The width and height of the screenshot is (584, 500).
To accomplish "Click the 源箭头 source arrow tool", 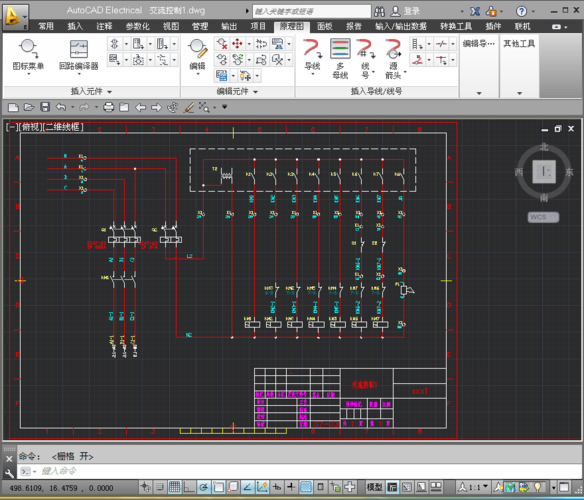I will click(x=393, y=58).
